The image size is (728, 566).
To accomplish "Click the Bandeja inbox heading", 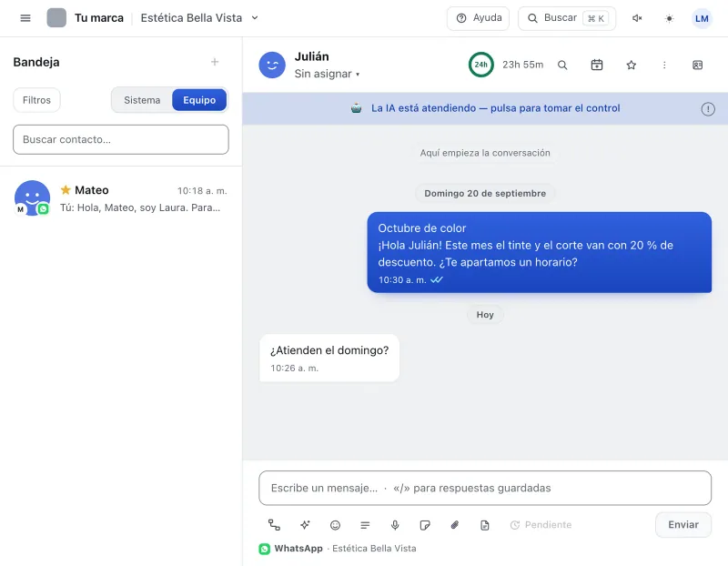I will pyautogui.click(x=36, y=62).
